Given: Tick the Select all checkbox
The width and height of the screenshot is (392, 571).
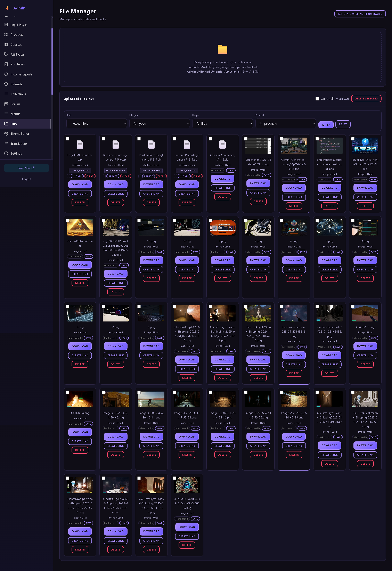Looking at the screenshot, I should pyautogui.click(x=317, y=99).
